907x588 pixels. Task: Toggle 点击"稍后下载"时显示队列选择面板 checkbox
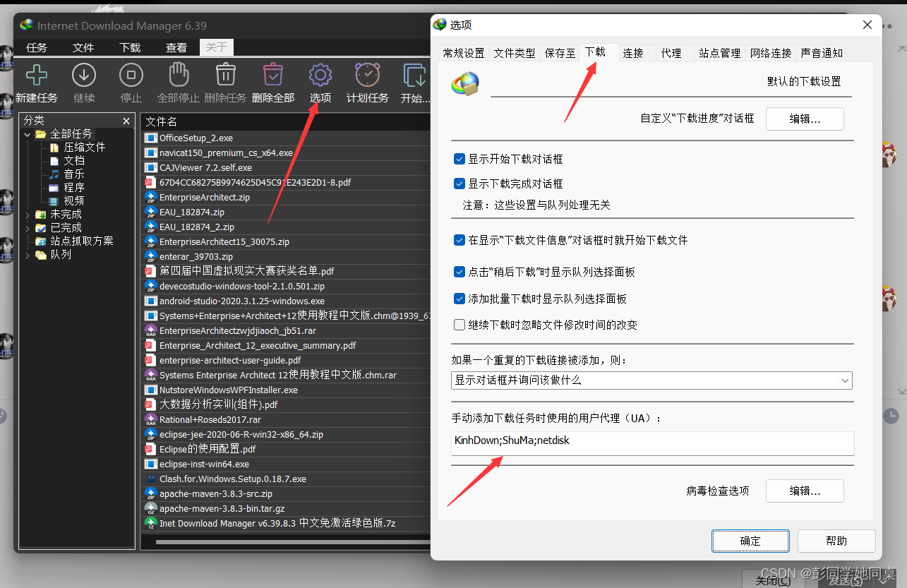click(459, 272)
